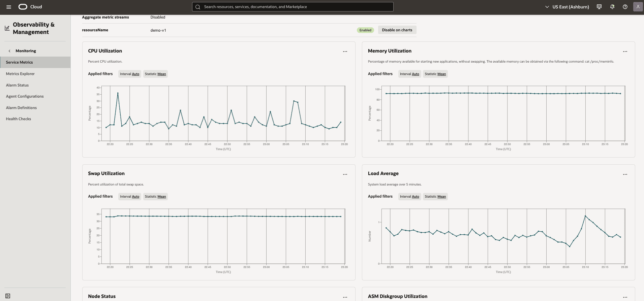Open Swap Utilization chart options menu
Image resolution: width=644 pixels, height=301 pixels.
coord(345,174)
